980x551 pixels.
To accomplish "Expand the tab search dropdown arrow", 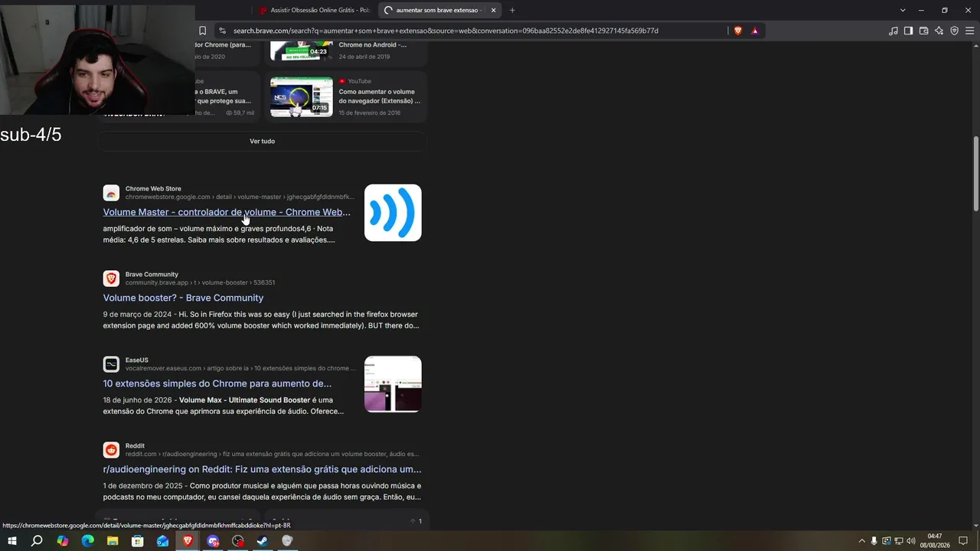I will tap(903, 10).
